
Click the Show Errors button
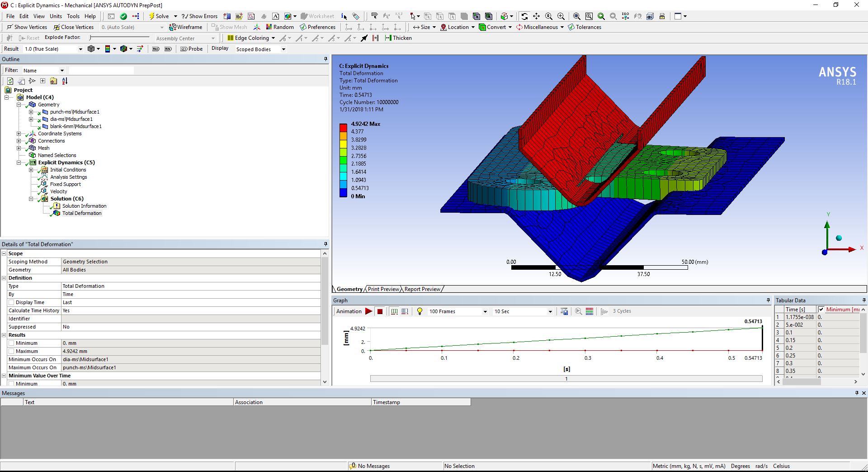199,16
